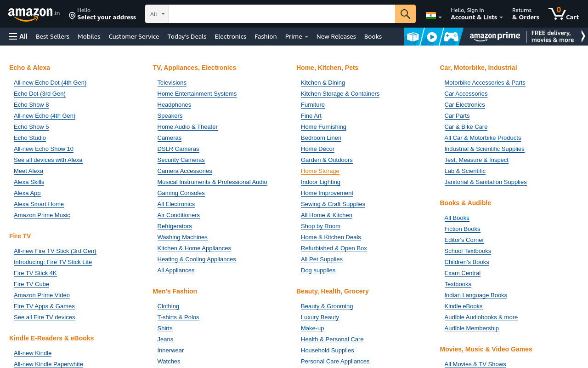Screen dimensions: 588x368
Task: Open Gaming Consoles link
Action: 181,193
